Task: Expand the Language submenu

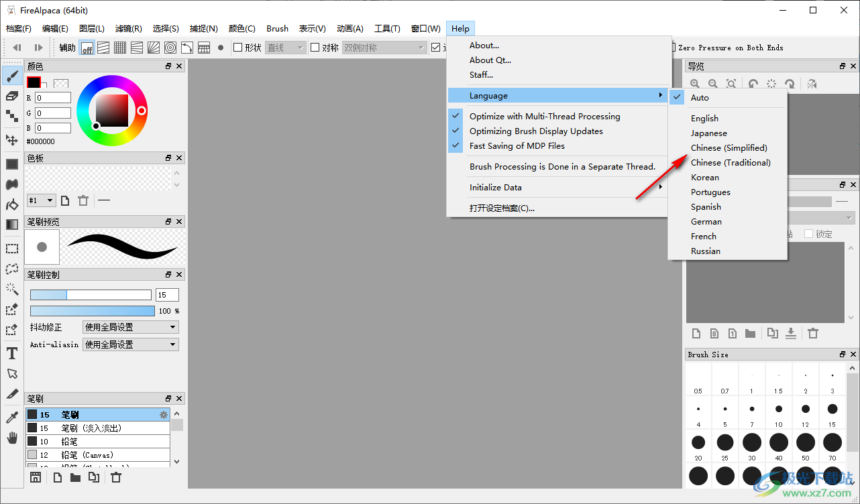Action: (x=557, y=95)
